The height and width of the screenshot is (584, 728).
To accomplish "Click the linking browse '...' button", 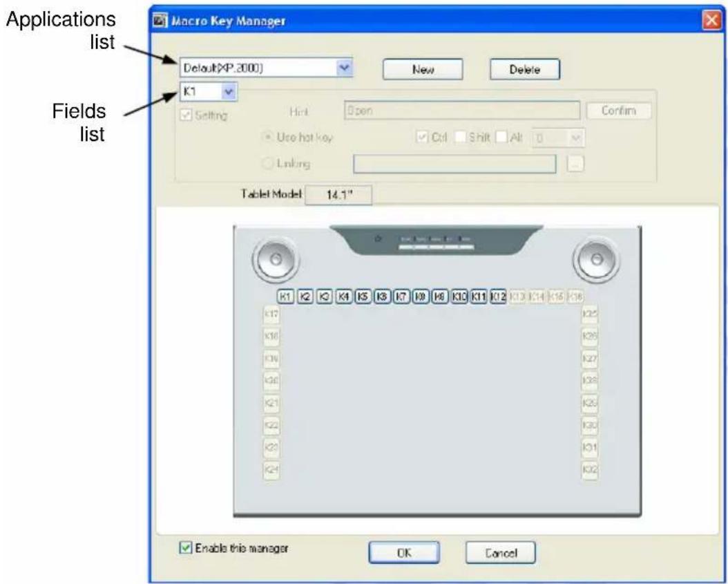I will pos(575,164).
